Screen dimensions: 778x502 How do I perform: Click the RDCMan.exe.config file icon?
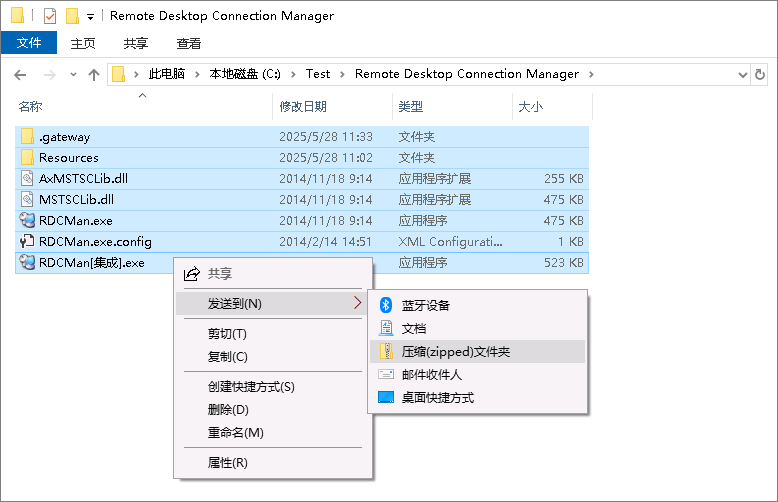pyautogui.click(x=27, y=242)
